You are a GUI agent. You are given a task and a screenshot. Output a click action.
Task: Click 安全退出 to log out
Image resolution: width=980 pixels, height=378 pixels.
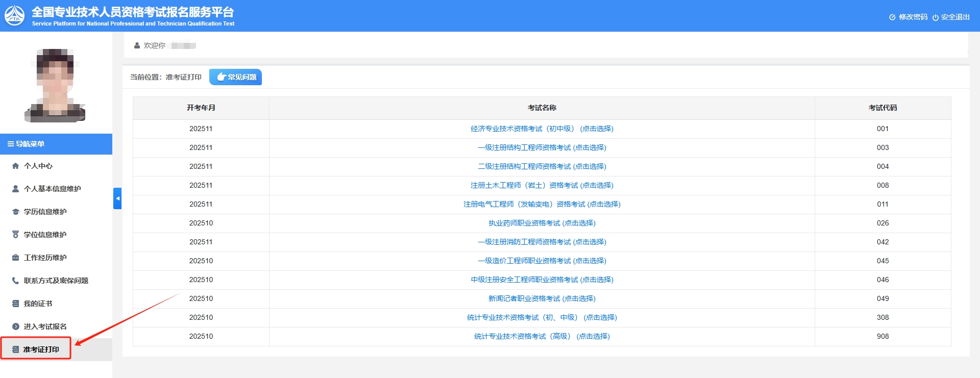(951, 17)
